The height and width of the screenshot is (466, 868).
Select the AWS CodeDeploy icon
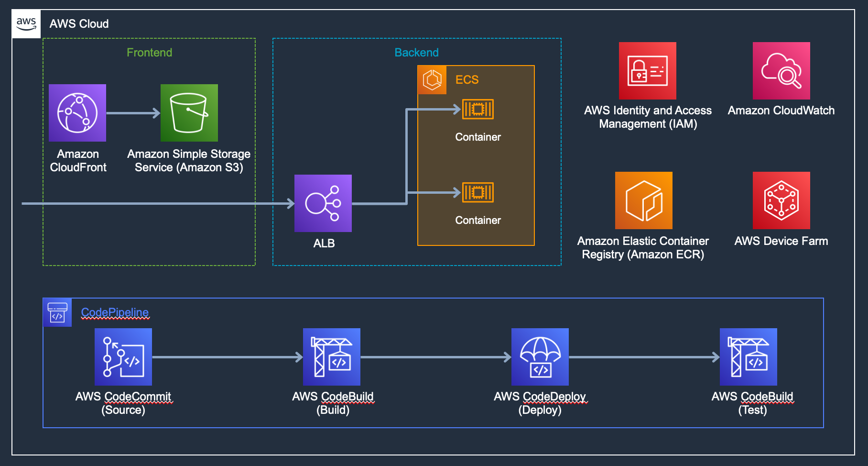[540, 357]
